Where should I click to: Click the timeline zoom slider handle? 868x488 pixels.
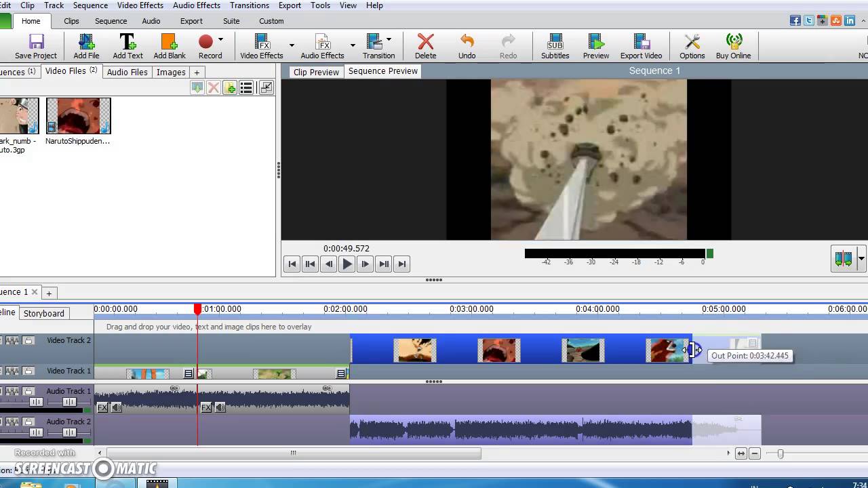[781, 453]
